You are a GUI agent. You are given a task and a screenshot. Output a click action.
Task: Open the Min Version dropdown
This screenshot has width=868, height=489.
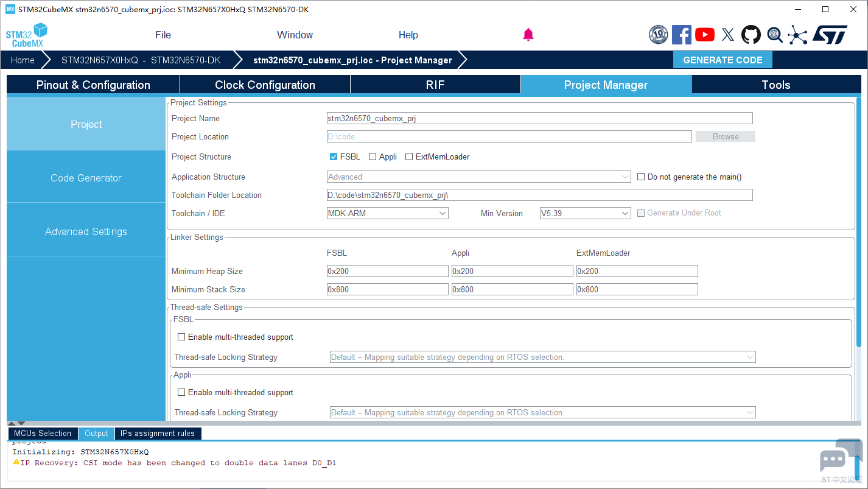pos(586,213)
